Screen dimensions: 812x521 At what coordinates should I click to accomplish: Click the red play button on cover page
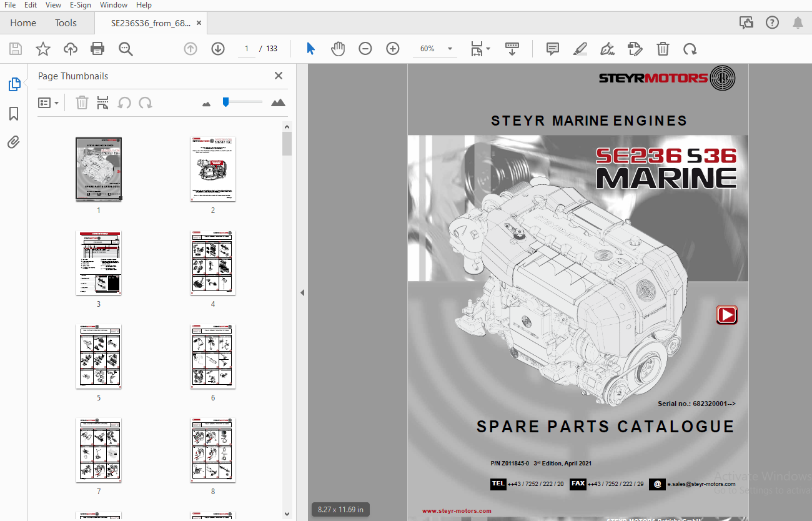click(x=726, y=315)
